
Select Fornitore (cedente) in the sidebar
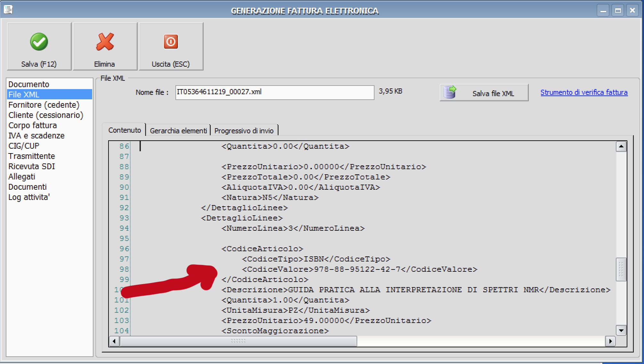click(44, 105)
